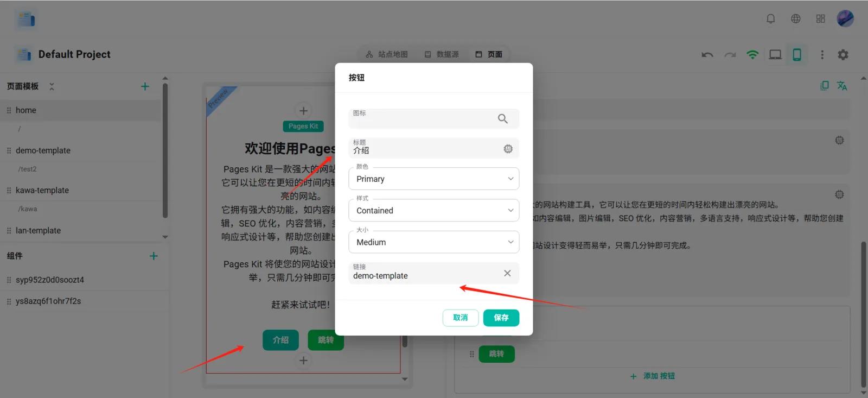Click the drag handle beside home page

9,110
